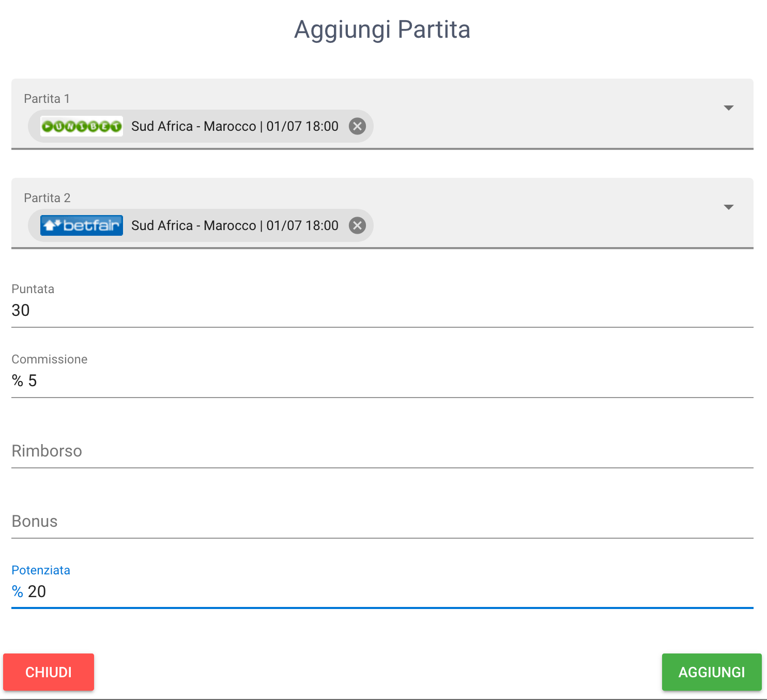Remove the Betfair match chip in Partita 2
This screenshot has height=700, width=767.
point(357,225)
